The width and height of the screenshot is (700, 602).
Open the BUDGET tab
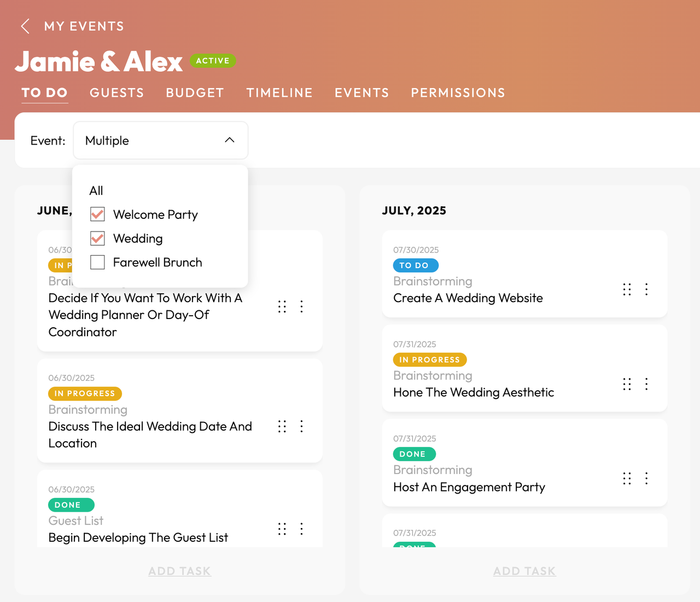tap(195, 92)
